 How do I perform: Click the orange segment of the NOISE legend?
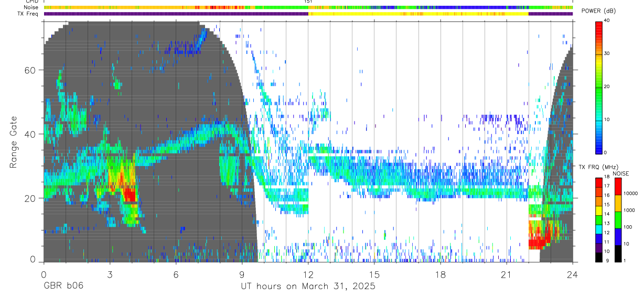coord(618,203)
